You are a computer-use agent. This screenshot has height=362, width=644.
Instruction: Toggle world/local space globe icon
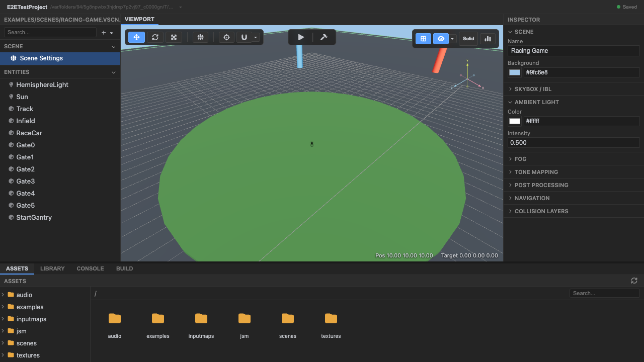coord(200,37)
